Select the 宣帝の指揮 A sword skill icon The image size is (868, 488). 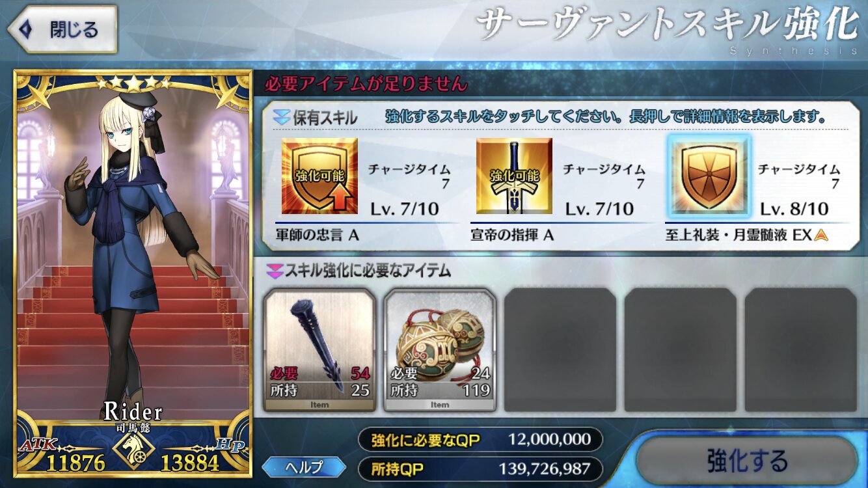514,176
